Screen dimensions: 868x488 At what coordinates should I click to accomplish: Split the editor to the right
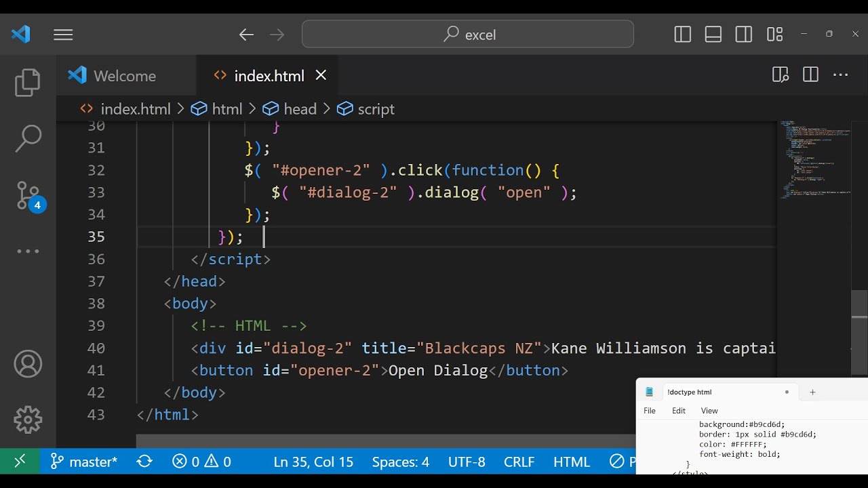(810, 75)
